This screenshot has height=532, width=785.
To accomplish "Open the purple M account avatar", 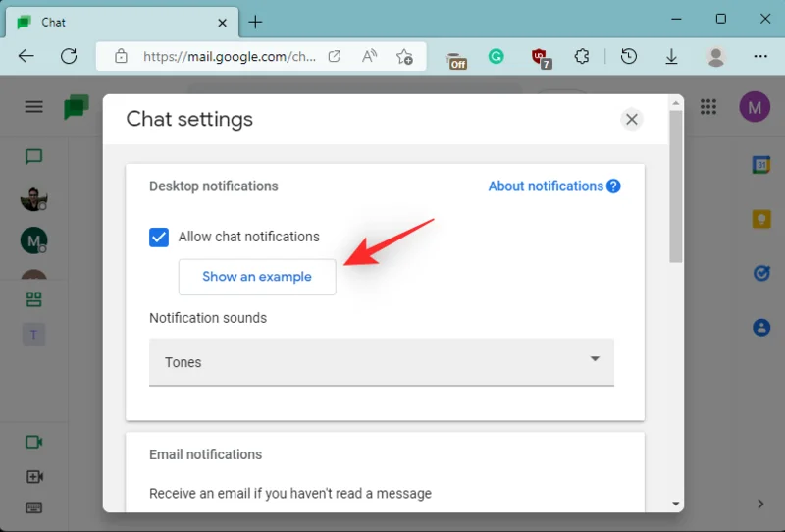I will [x=755, y=107].
